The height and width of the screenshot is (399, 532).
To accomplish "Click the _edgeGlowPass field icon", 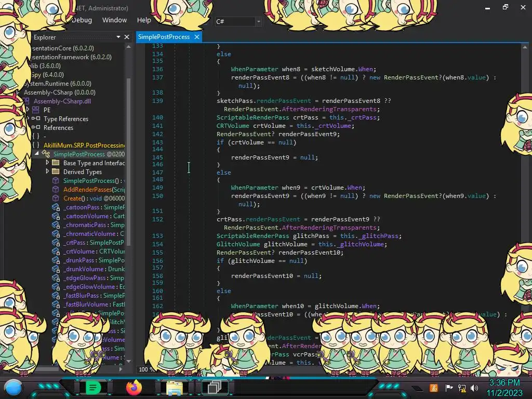I will pos(56,277).
